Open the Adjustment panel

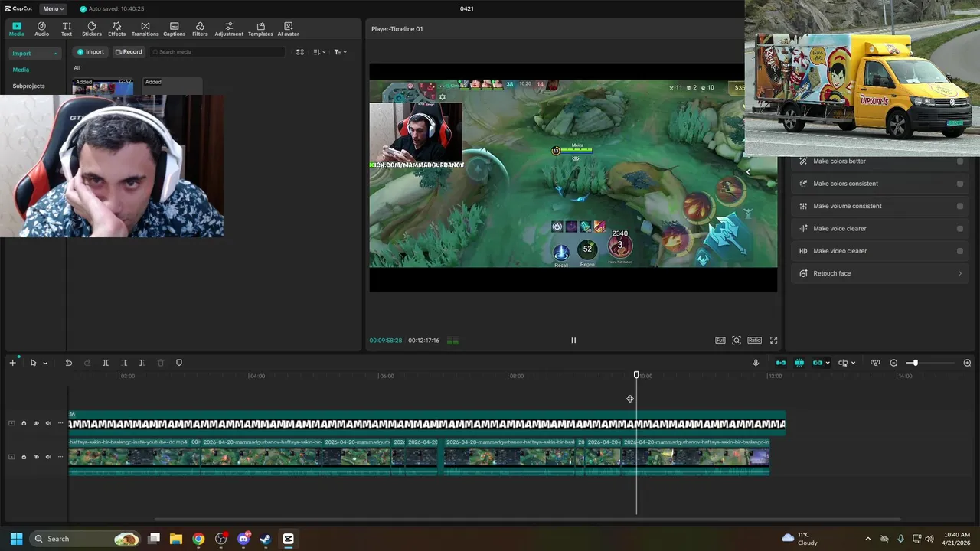pos(229,29)
